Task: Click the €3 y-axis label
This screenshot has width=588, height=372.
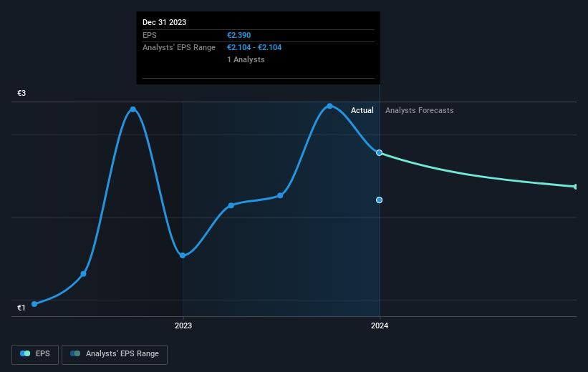Action: click(x=21, y=93)
